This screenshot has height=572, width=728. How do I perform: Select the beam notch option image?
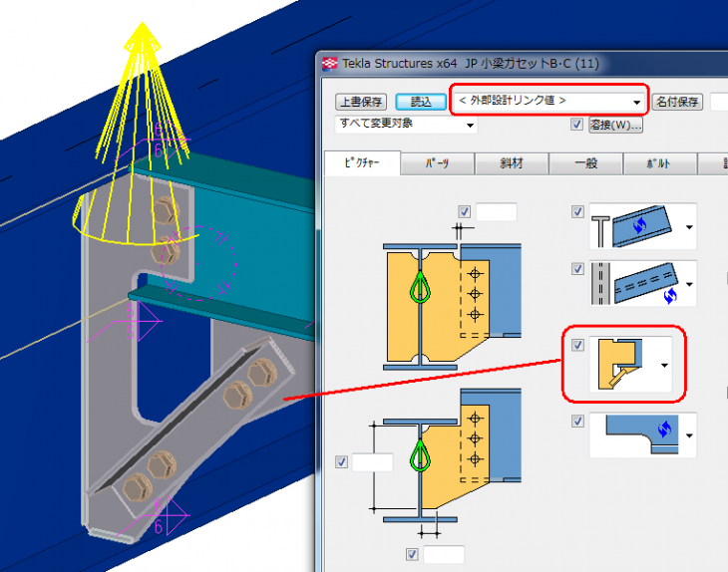(x=642, y=434)
